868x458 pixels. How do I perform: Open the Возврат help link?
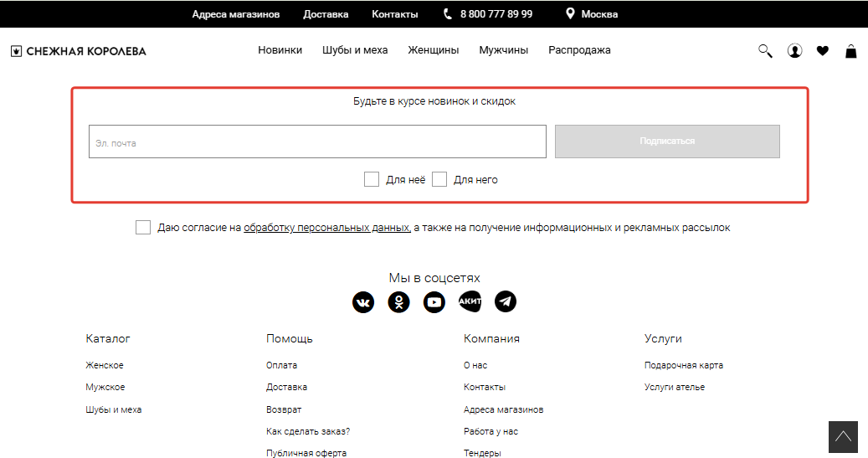click(x=284, y=409)
